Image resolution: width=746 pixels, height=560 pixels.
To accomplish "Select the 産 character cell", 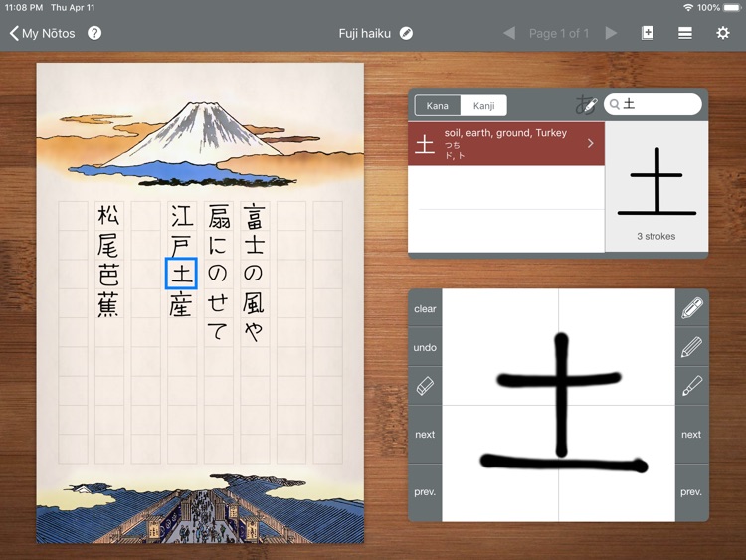I will pos(182,303).
